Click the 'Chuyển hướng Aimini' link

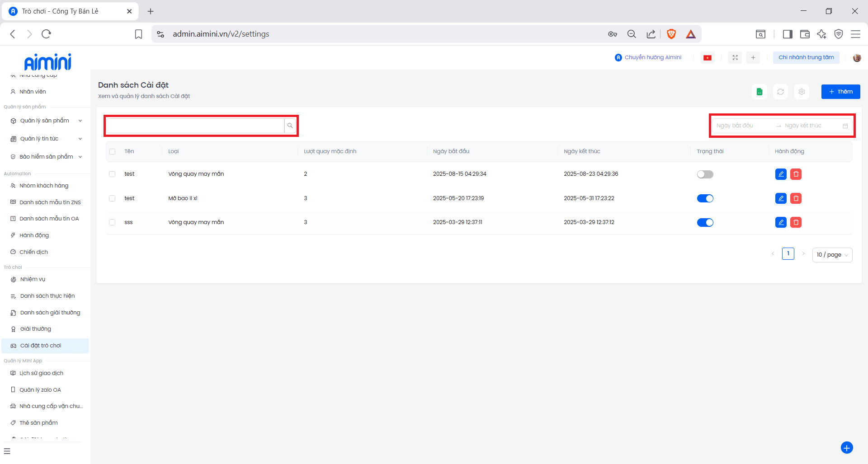[648, 57]
